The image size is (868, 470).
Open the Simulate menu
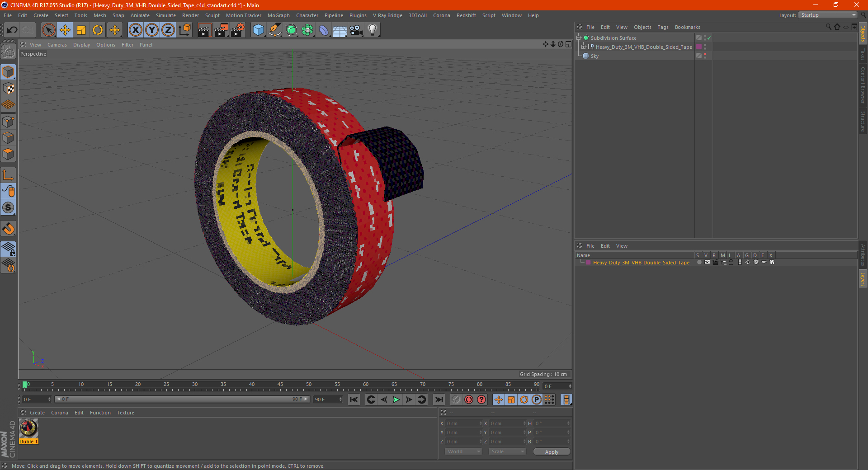pyautogui.click(x=166, y=15)
